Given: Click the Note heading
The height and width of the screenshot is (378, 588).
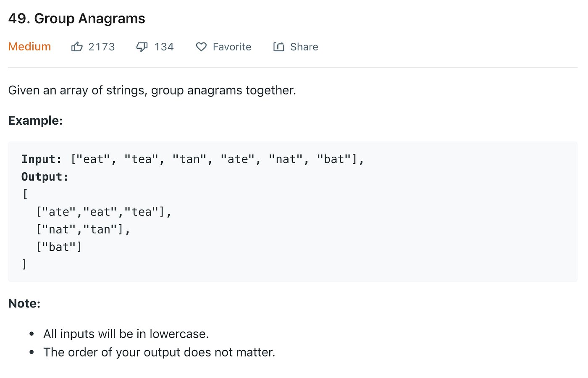Looking at the screenshot, I should [24, 303].
